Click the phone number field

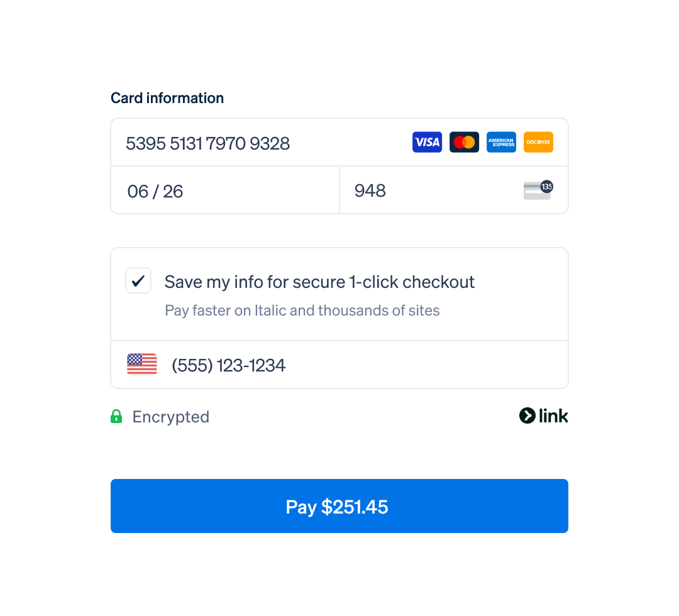(x=339, y=365)
